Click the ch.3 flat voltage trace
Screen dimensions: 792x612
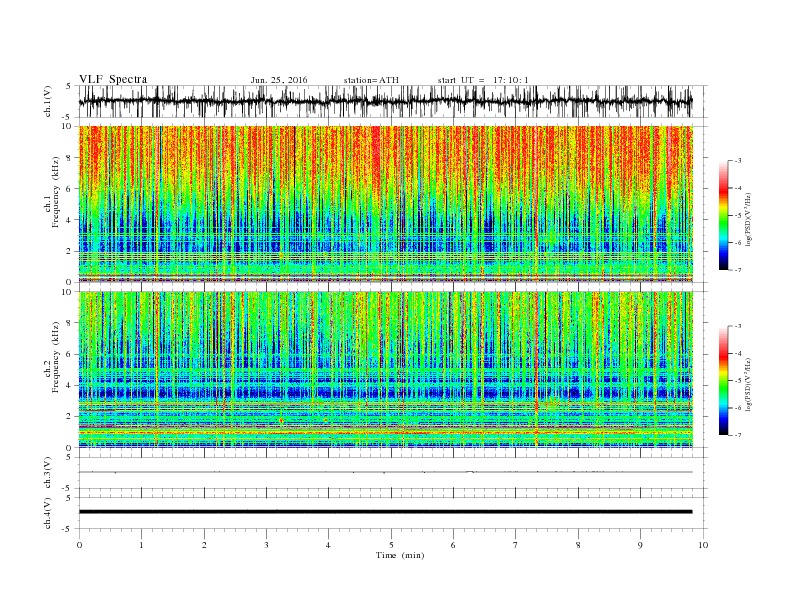386,472
